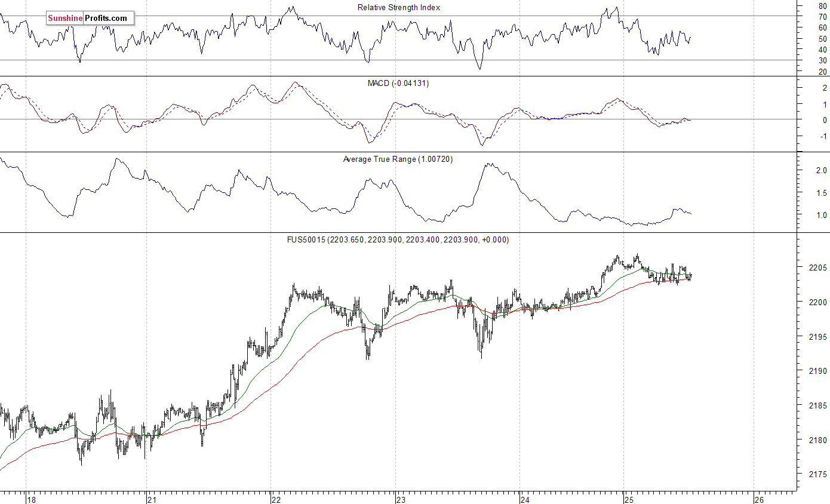Select the Average True Range (1.00720) title
Viewport: 830px width, 504px height.
click(x=398, y=159)
